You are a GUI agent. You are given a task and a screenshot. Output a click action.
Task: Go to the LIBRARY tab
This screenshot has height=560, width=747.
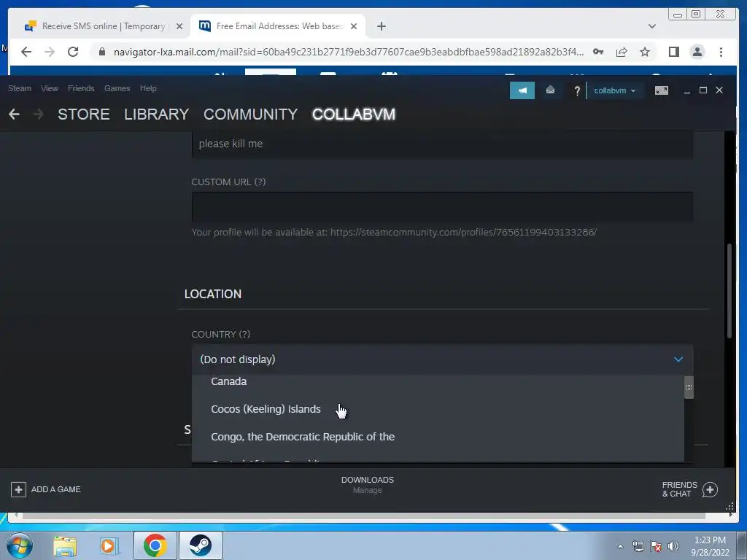point(156,114)
